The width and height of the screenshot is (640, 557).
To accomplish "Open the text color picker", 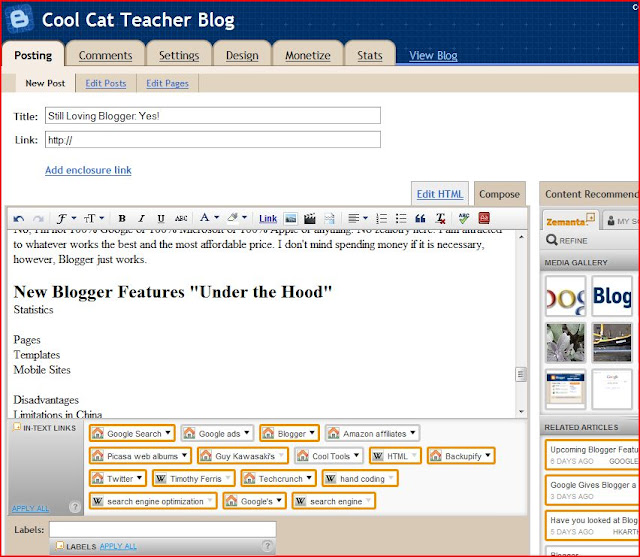I will pyautogui.click(x=209, y=218).
